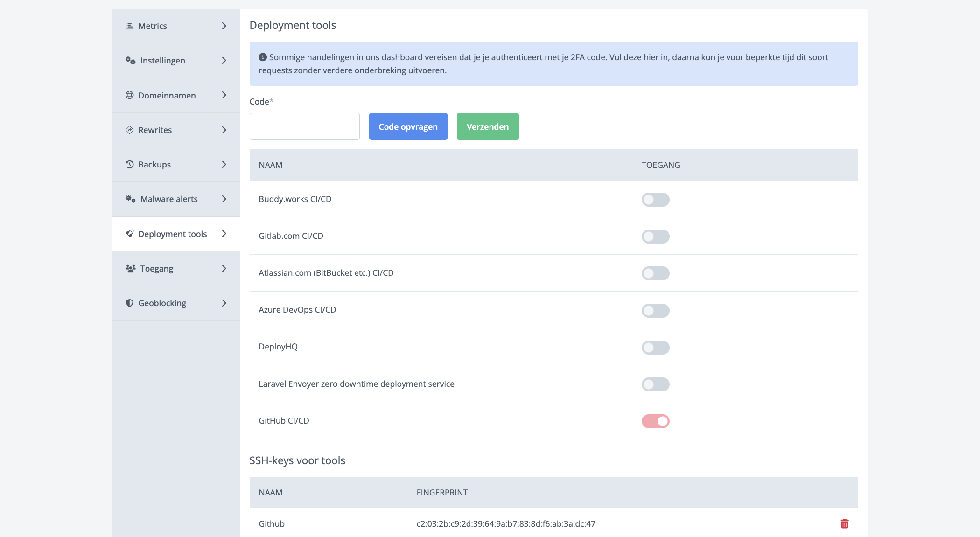Enable Buddy.works CI/CD access toggle

coord(655,200)
